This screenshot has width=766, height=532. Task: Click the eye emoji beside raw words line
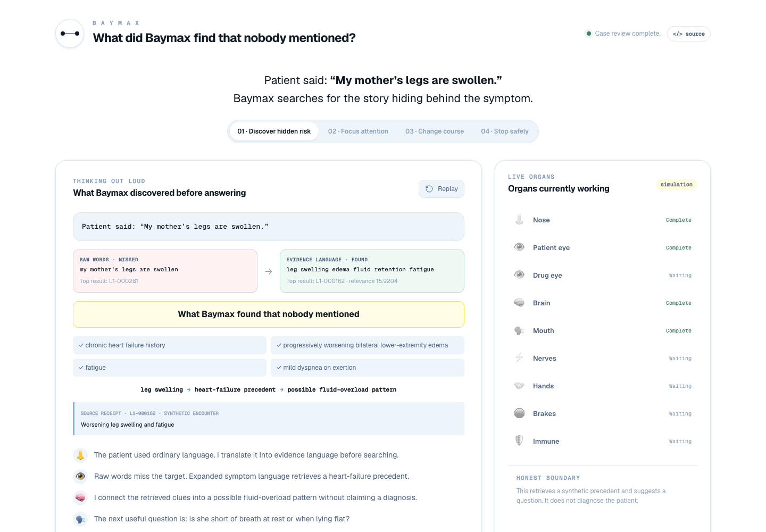click(80, 477)
